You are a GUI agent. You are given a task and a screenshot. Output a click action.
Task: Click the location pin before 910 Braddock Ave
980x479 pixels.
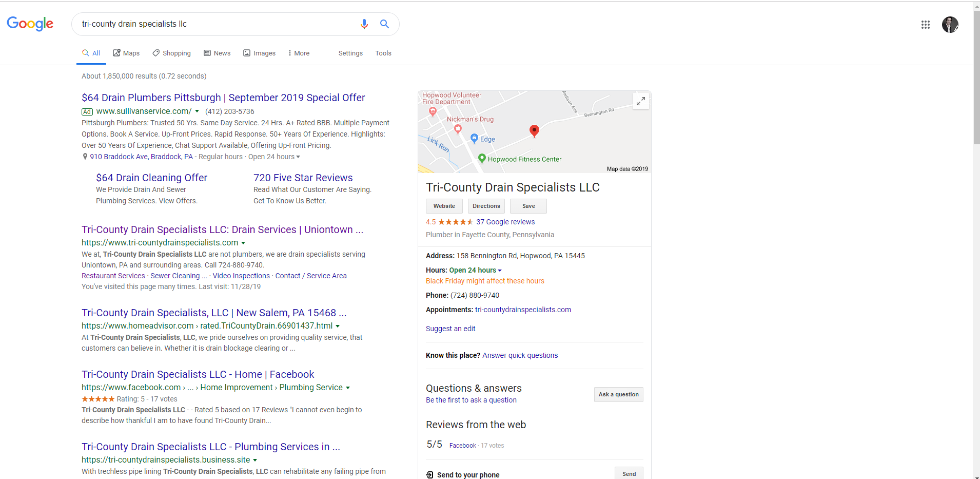coord(85,157)
